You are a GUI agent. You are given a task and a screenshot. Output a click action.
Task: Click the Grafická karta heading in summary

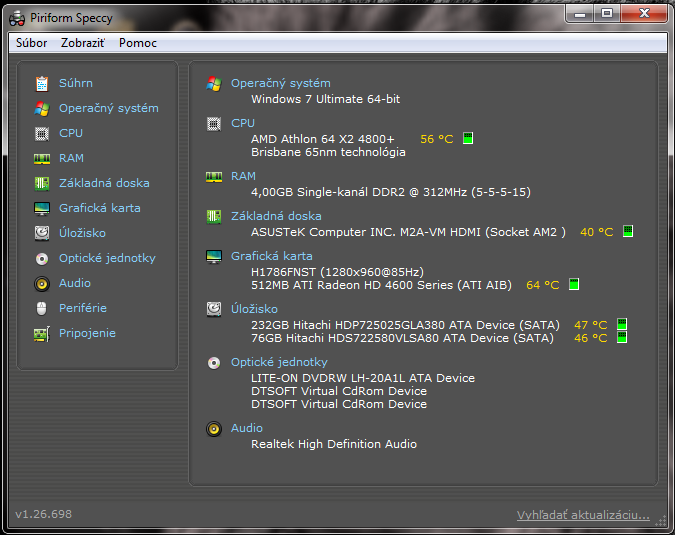[x=272, y=256]
